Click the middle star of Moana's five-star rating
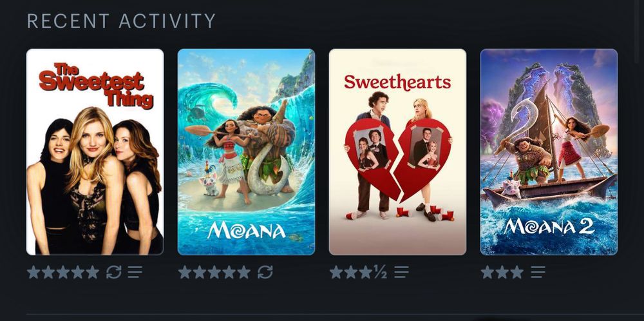The image size is (644, 321). pos(214,272)
